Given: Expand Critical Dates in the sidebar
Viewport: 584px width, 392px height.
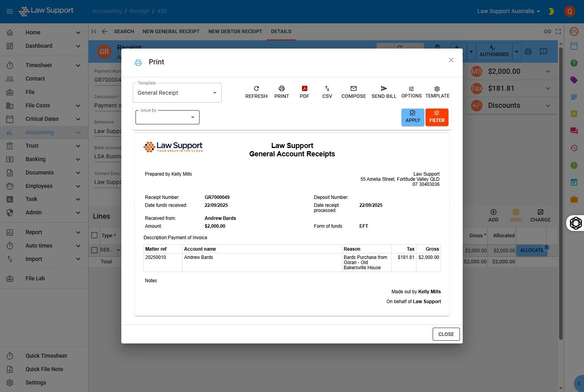Looking at the screenshot, I should (44, 119).
